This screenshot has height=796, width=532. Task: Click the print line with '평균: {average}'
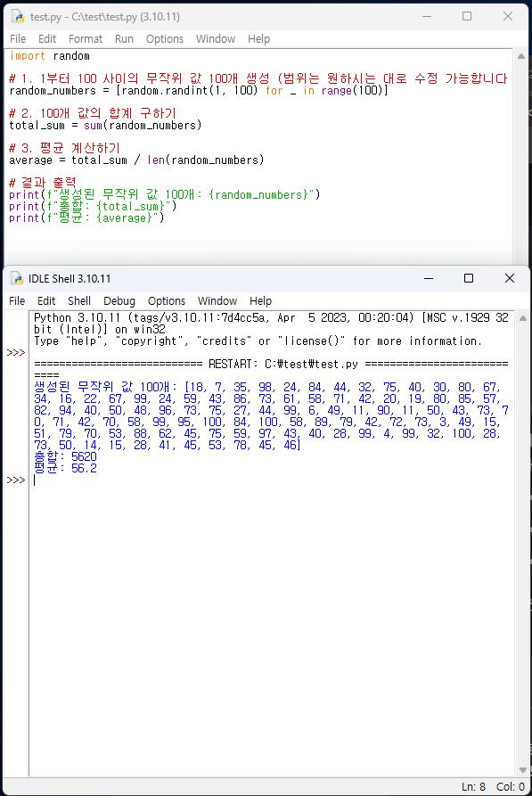pos(86,217)
